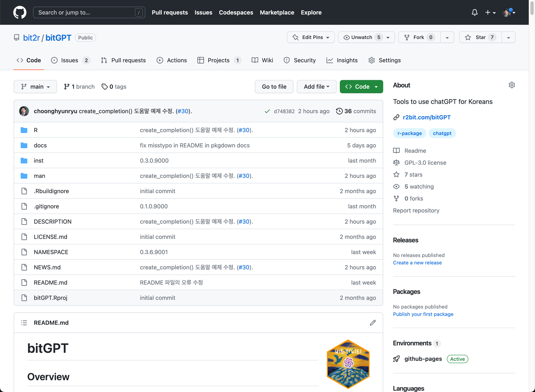Click choonghyunryu's commit avatar
The image size is (535, 392).
tap(24, 111)
